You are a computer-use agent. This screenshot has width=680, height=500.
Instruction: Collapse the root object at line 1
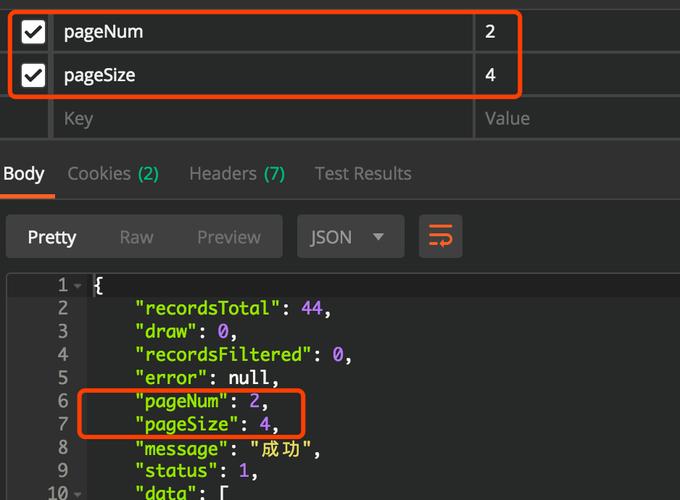click(x=78, y=287)
